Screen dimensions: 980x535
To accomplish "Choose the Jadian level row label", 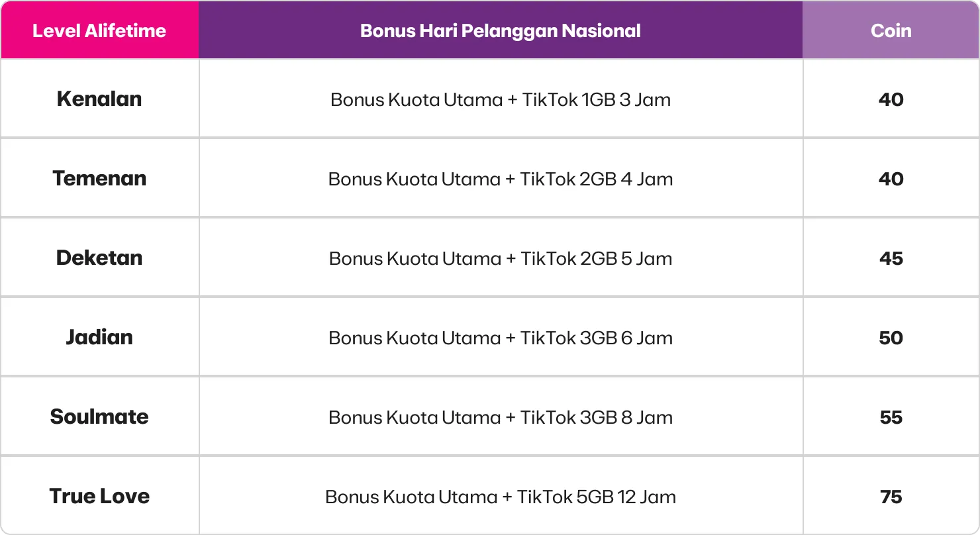I will [99, 337].
